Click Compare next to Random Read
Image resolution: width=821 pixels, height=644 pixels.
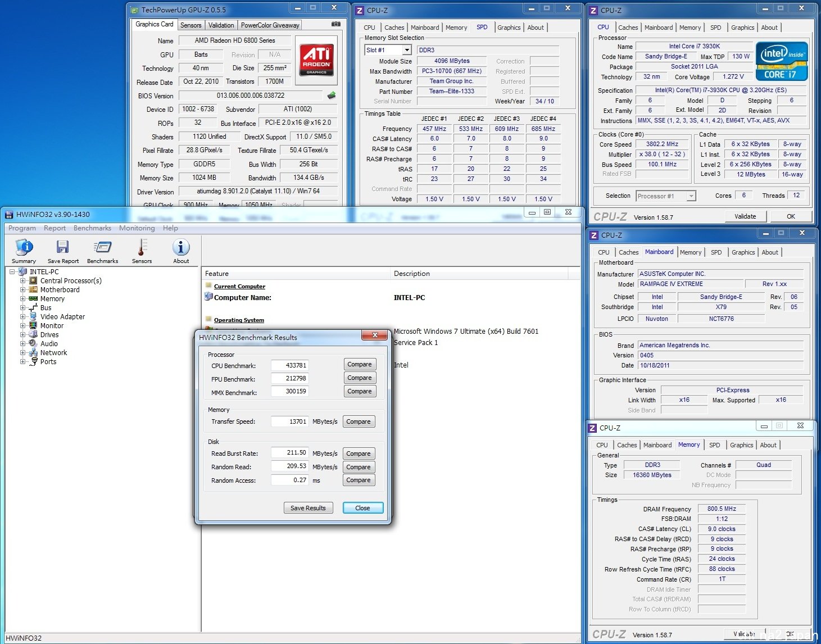(359, 467)
